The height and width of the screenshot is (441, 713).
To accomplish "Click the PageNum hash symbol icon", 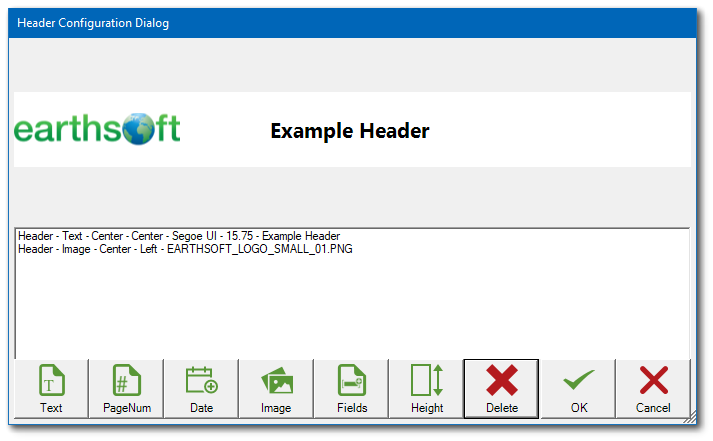I will click(126, 381).
